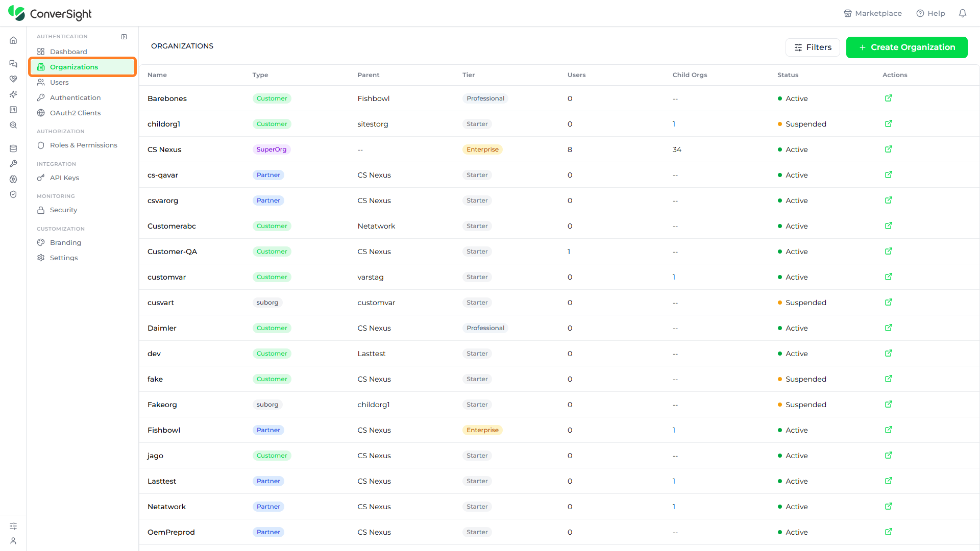Click the 'childorg1' organization name in Name column
980x551 pixels.
pos(164,124)
